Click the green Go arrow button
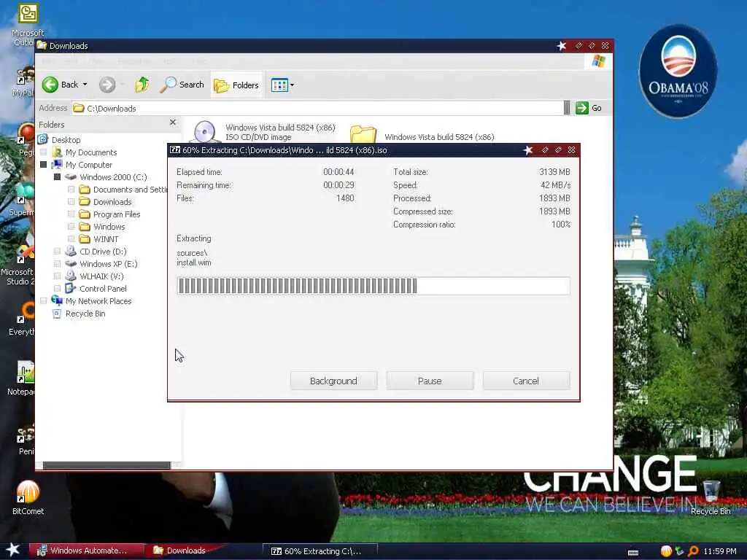The image size is (747, 560). tap(581, 108)
